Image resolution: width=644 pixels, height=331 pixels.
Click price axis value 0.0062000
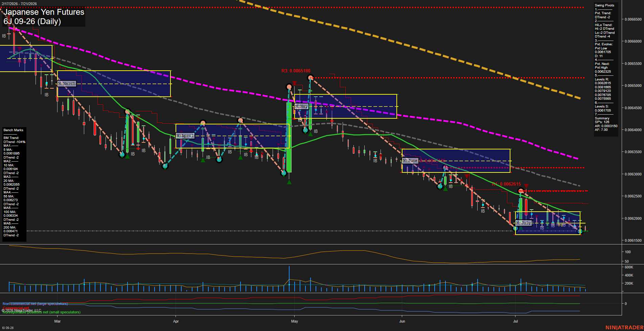(633, 218)
